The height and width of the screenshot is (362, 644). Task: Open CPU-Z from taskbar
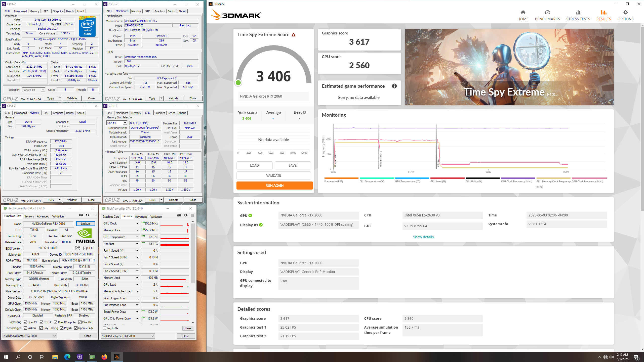point(79,357)
